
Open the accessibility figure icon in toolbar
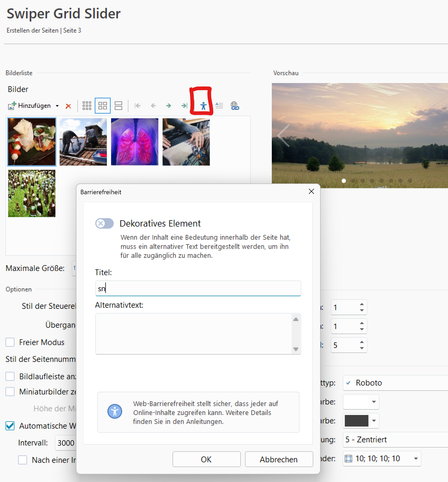(x=203, y=106)
